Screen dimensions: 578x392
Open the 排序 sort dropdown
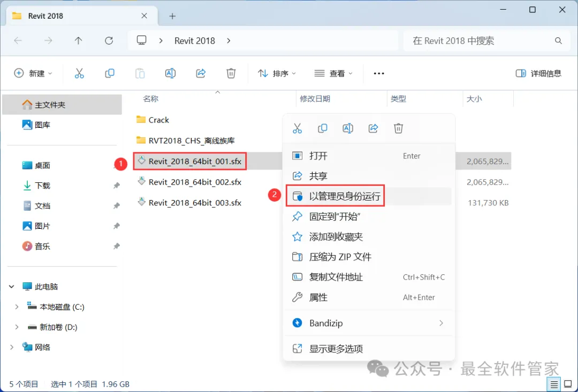(277, 73)
